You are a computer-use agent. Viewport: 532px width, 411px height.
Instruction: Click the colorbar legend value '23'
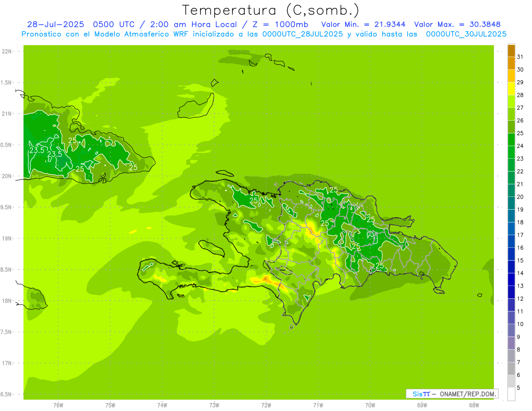click(520, 158)
